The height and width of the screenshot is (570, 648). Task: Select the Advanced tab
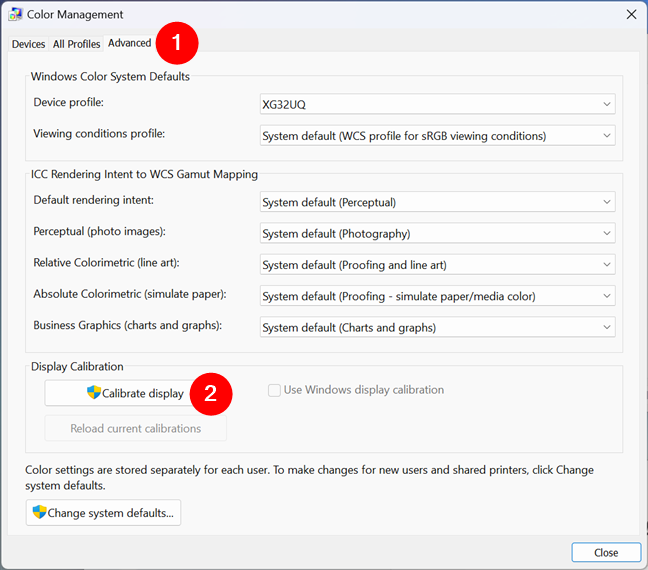pos(129,43)
